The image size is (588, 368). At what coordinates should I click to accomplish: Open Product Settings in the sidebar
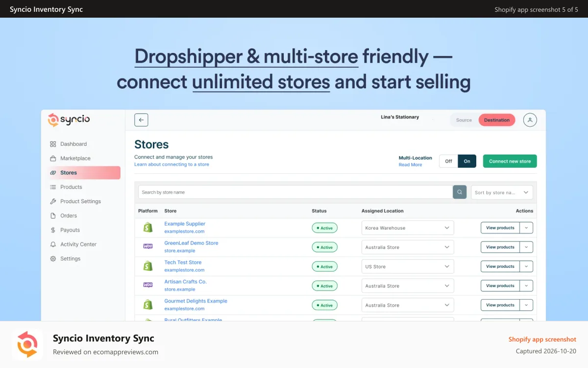point(80,201)
